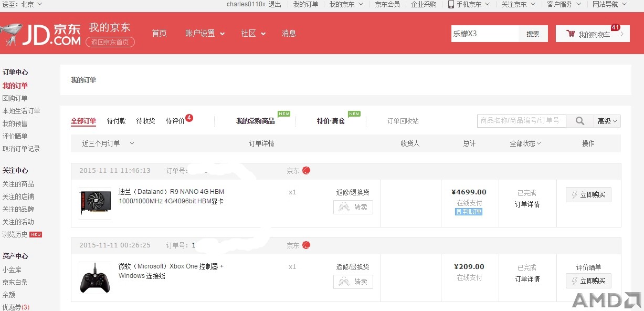Click the magnifier icon in order search

(x=579, y=121)
